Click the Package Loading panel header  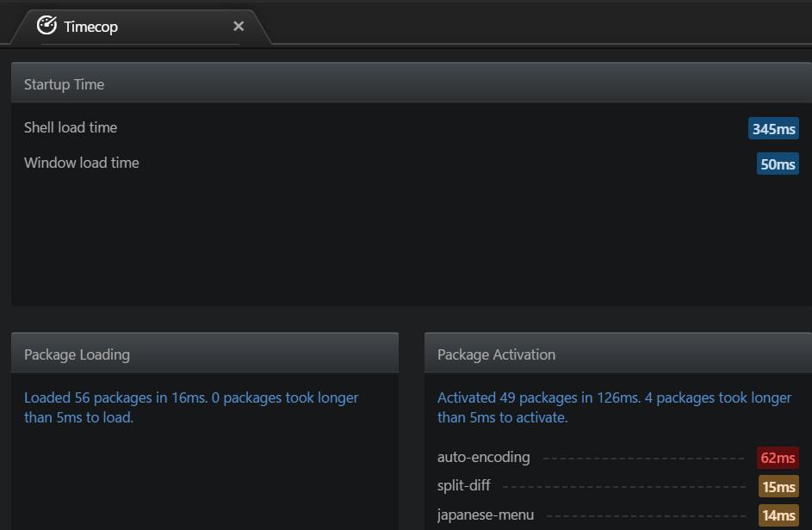pyautogui.click(x=205, y=353)
